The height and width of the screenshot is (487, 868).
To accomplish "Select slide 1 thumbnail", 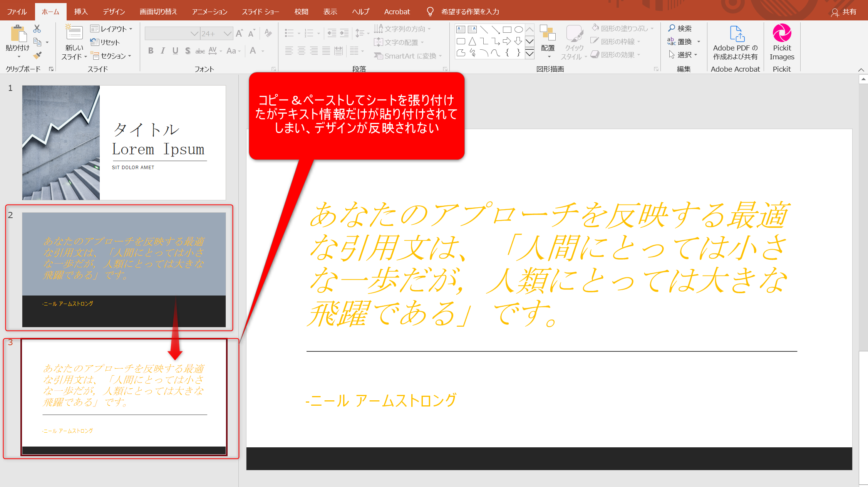I will pos(124,143).
